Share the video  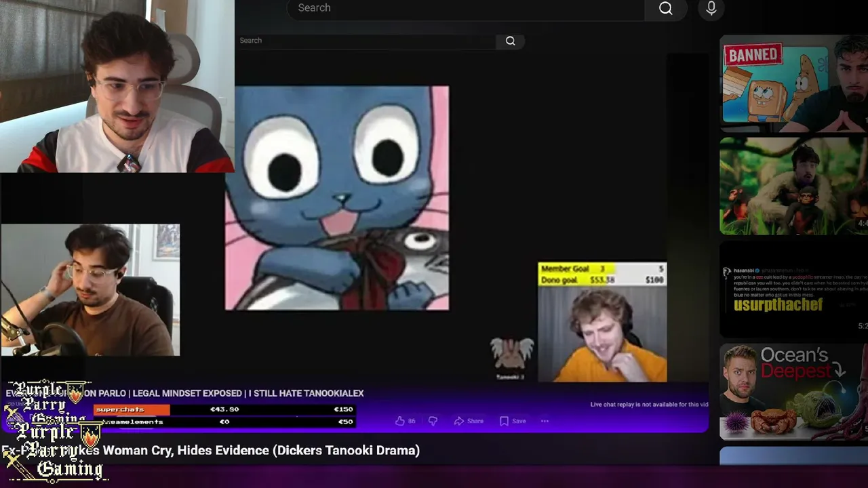(x=469, y=421)
